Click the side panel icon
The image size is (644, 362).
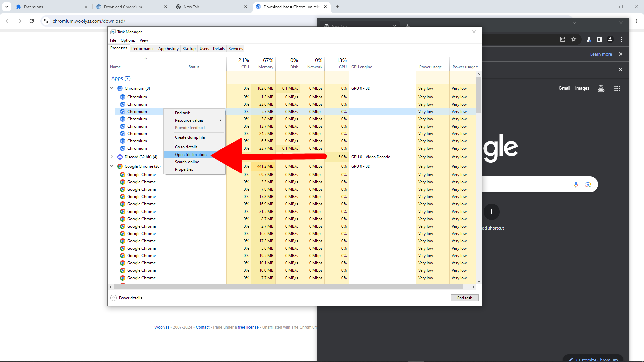click(x=599, y=39)
